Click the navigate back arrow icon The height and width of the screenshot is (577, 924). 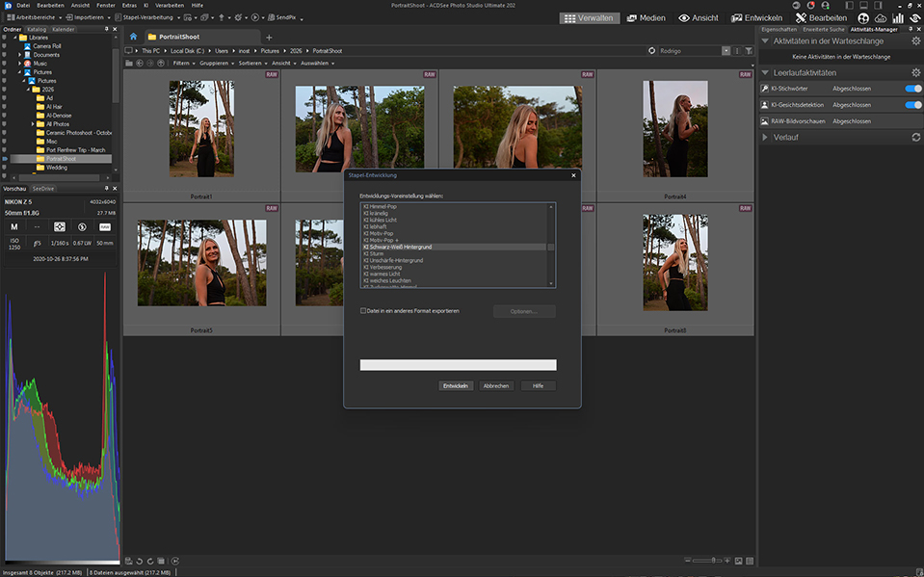point(139,63)
